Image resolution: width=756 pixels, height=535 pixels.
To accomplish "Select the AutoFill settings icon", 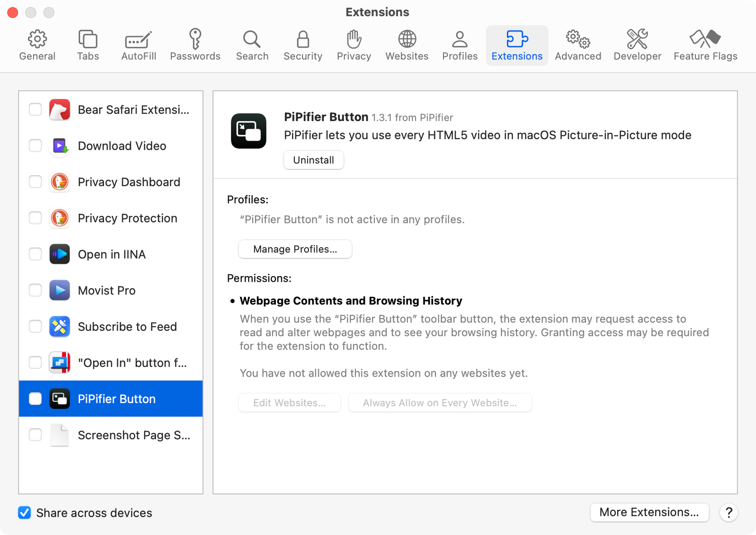I will point(138,44).
